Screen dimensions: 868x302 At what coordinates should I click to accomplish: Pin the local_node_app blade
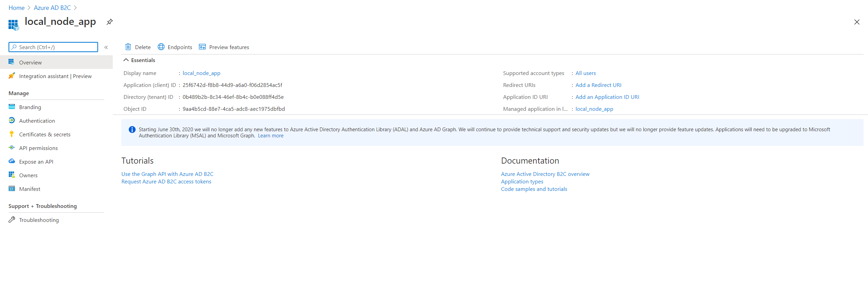point(109,22)
